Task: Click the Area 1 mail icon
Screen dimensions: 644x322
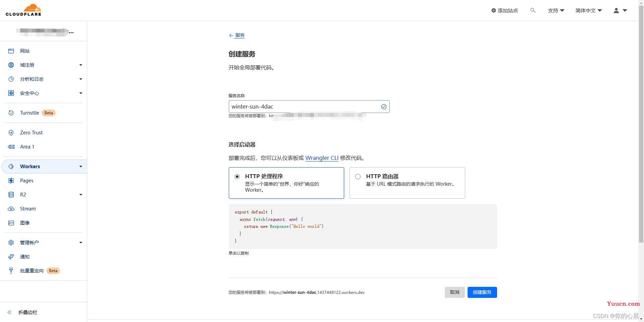Action: [11, 147]
